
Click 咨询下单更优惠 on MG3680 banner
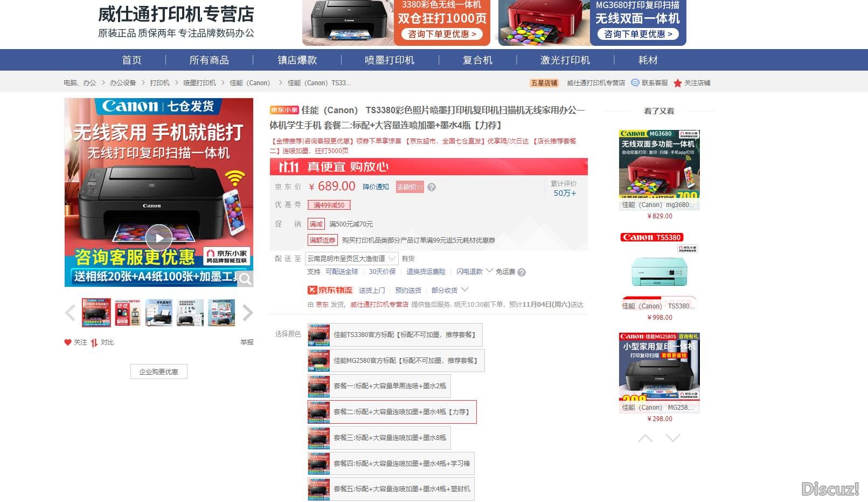[x=638, y=34]
